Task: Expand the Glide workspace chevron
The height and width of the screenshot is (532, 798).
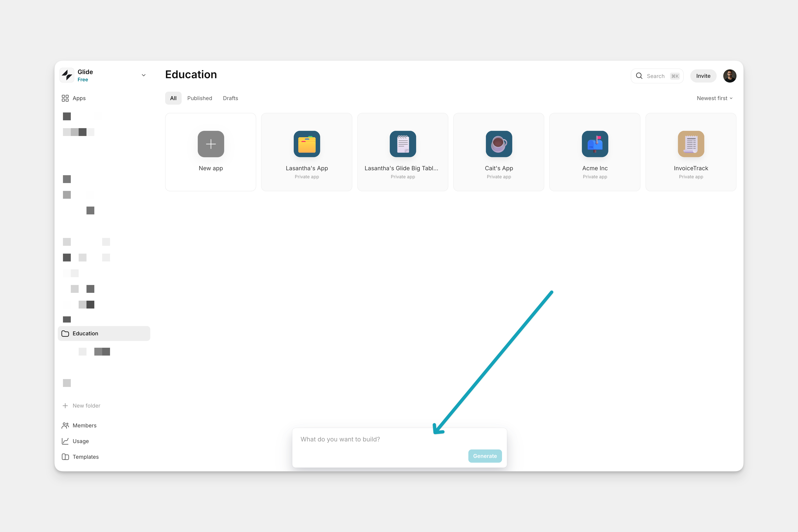Action: [143, 75]
